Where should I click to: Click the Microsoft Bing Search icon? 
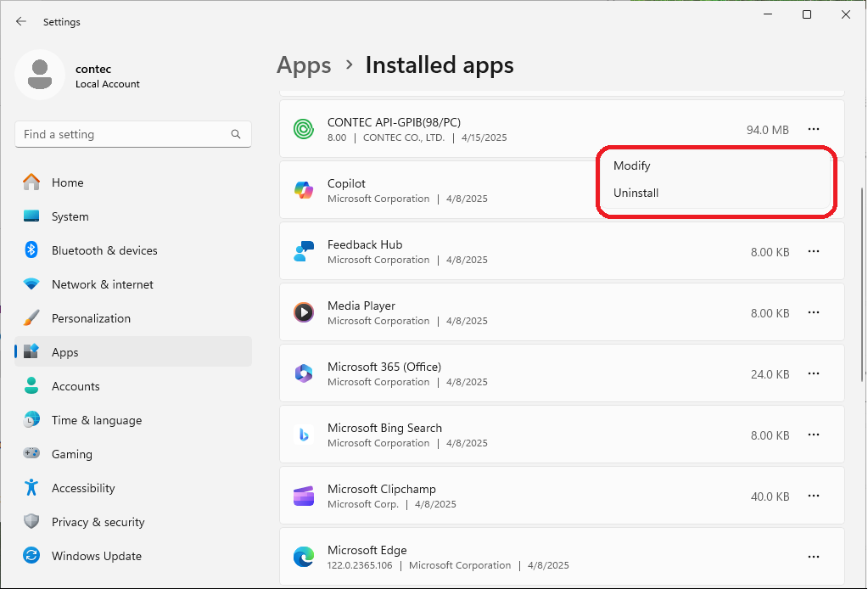coord(304,435)
